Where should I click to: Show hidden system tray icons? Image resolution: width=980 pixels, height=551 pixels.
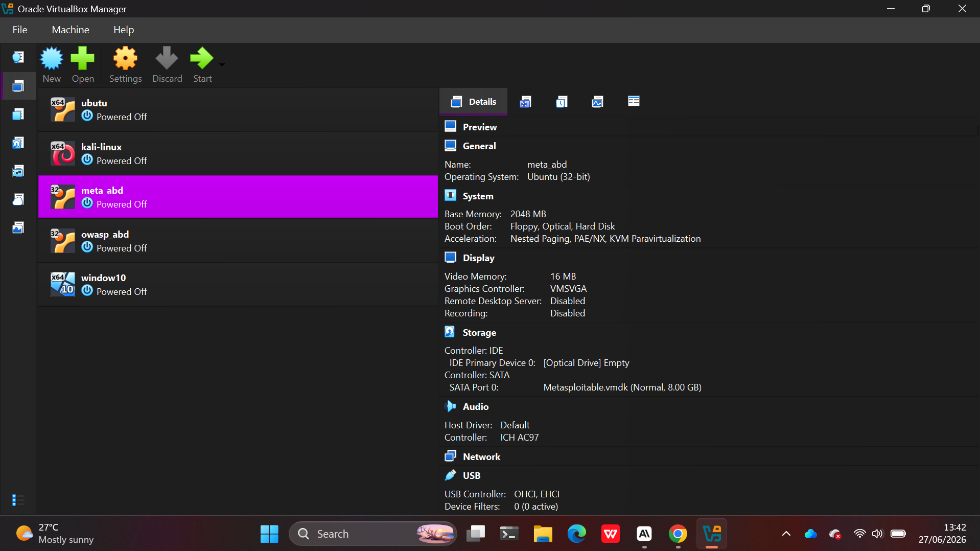click(786, 534)
